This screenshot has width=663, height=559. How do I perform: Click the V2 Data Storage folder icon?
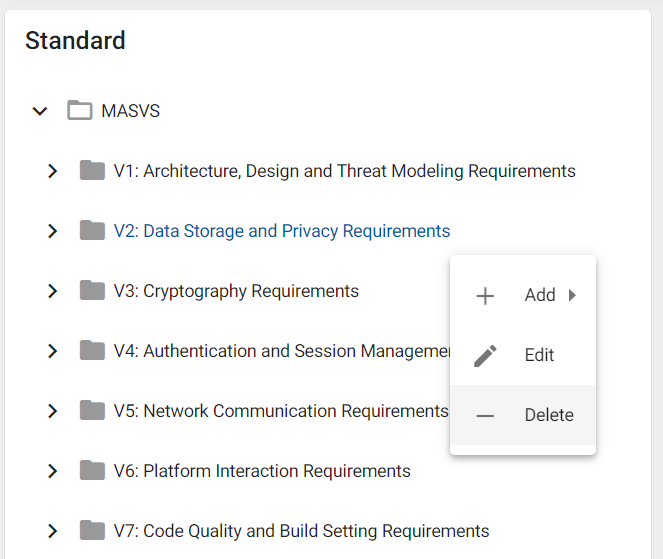92,230
